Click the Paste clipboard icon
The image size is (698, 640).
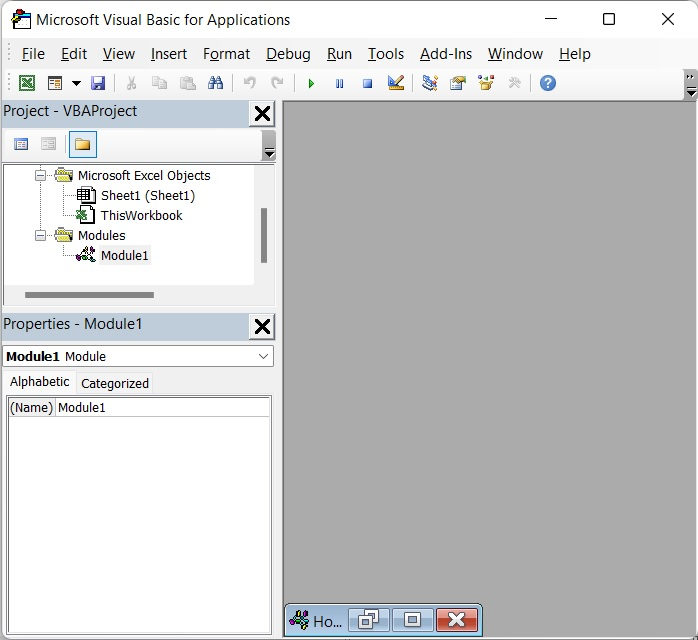point(187,83)
